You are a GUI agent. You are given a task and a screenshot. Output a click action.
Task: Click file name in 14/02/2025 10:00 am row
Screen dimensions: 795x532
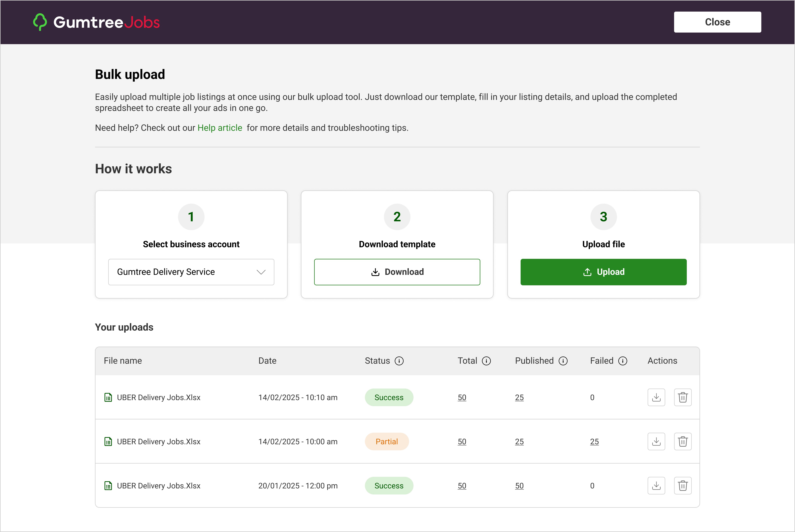(x=158, y=441)
